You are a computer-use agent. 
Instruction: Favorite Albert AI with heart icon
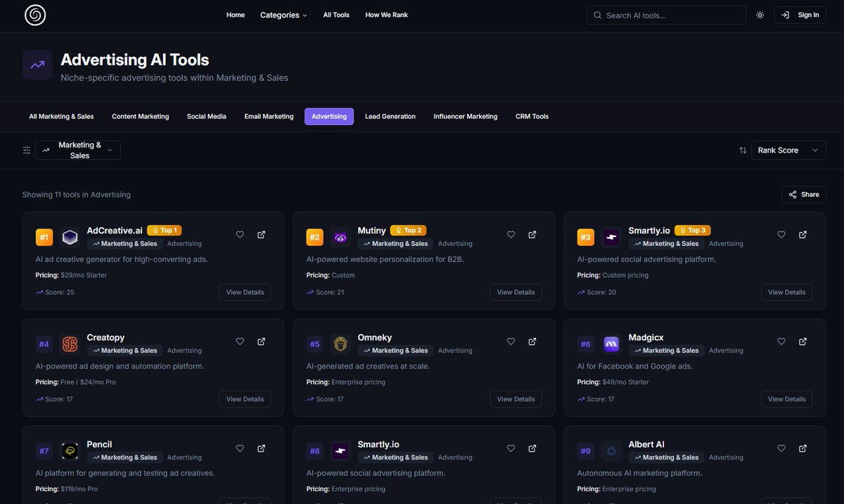coord(781,448)
